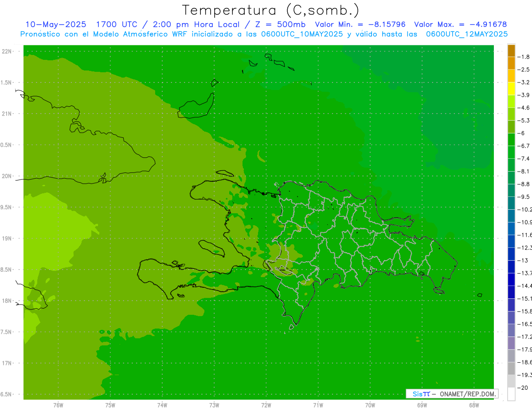Click the purple swatch between -17.2 and -17.9

[511, 343]
